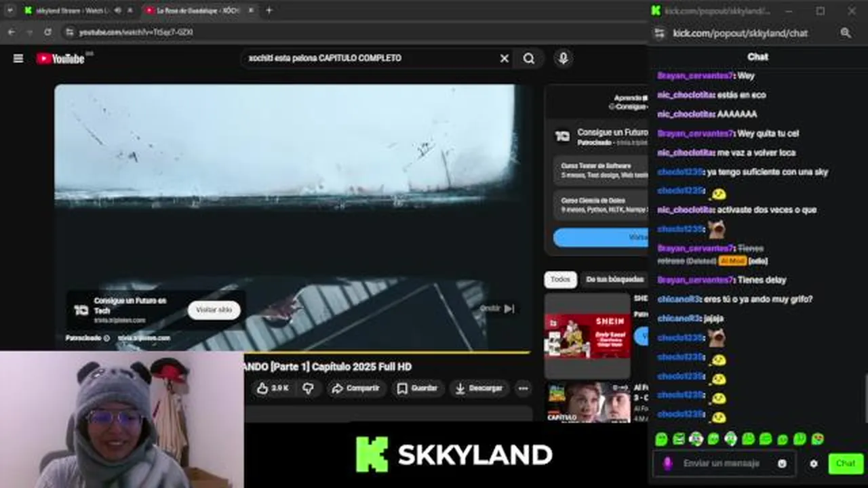
Task: Clear the YouTube search box text
Action: coord(504,58)
